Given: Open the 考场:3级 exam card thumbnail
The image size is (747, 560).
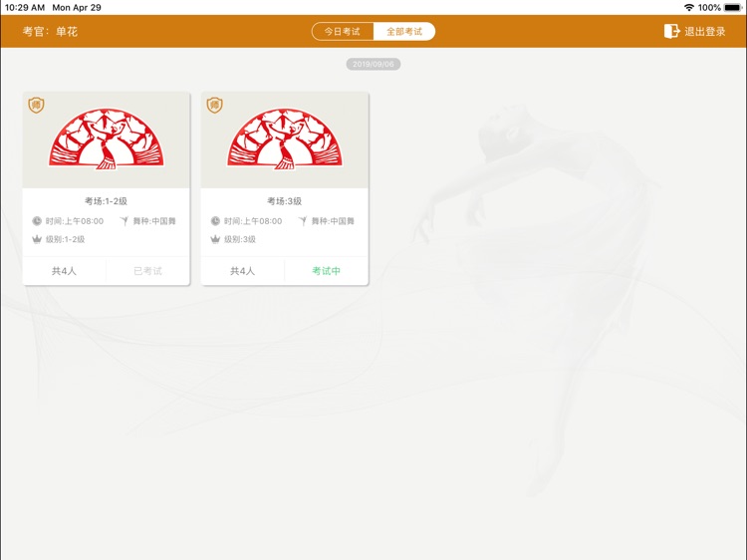Looking at the screenshot, I should click(x=285, y=140).
